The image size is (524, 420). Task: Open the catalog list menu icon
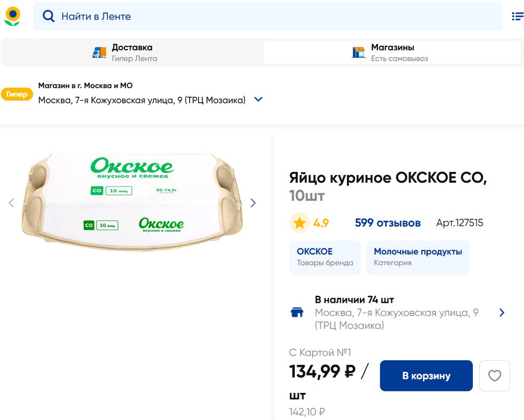(517, 16)
